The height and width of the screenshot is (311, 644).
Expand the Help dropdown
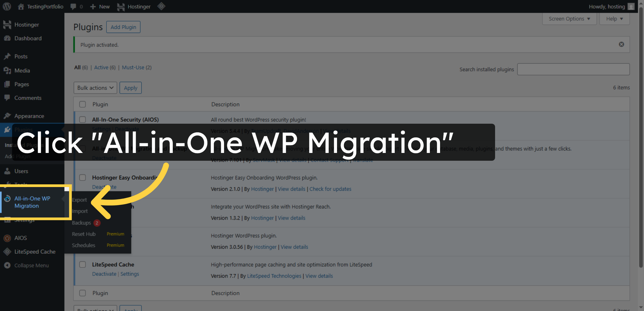(614, 19)
